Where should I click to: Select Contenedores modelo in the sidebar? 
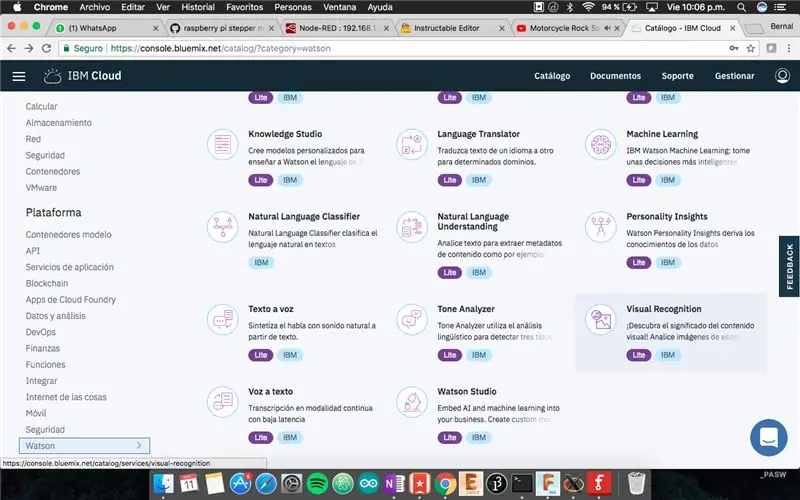68,234
